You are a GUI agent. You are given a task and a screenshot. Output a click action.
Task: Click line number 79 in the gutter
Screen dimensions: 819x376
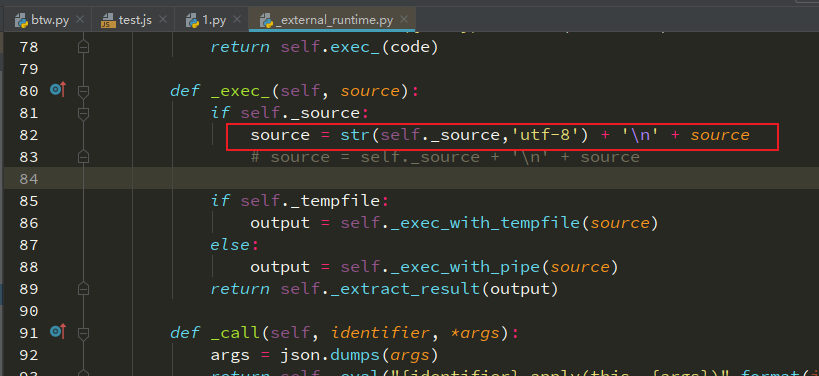point(29,69)
